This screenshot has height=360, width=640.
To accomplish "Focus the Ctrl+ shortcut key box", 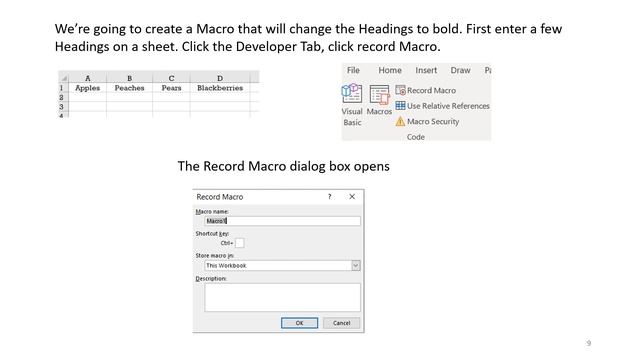I will pyautogui.click(x=240, y=243).
